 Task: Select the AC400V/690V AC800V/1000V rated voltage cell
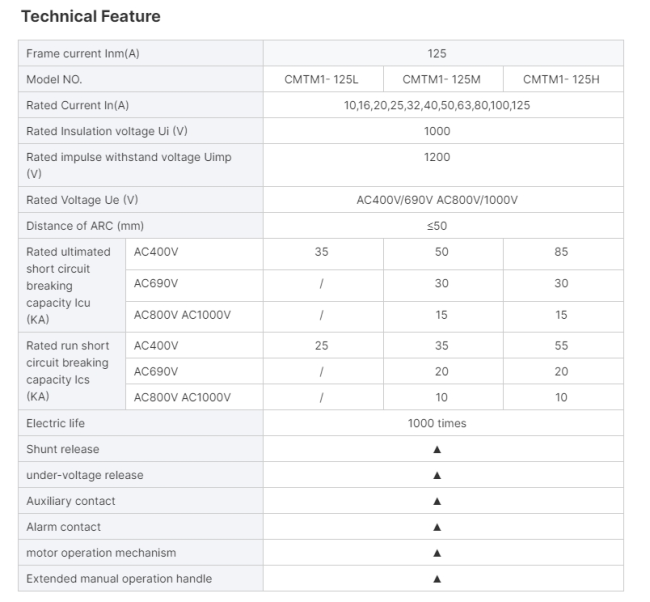(437, 200)
